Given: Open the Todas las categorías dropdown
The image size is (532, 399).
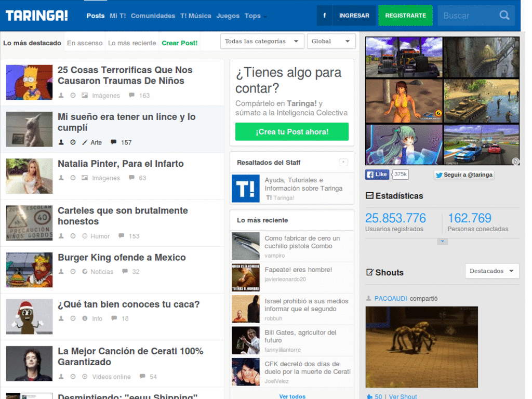Looking at the screenshot, I should pos(262,41).
